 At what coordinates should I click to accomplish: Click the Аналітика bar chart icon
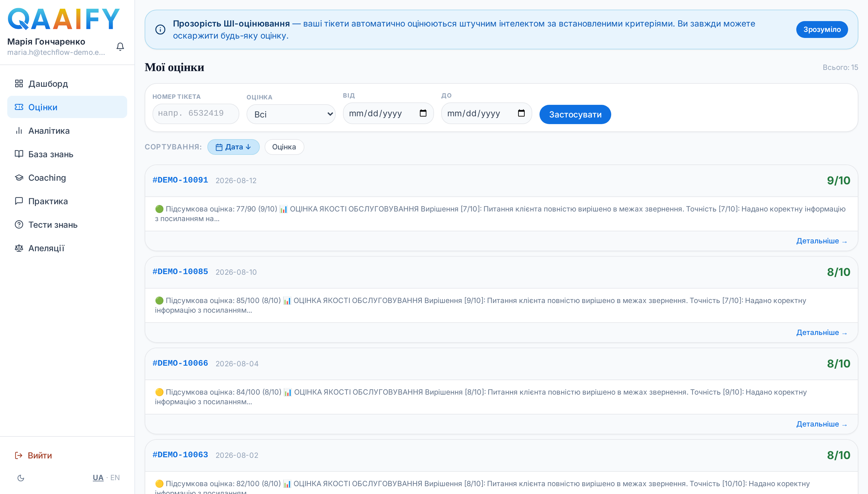19,131
